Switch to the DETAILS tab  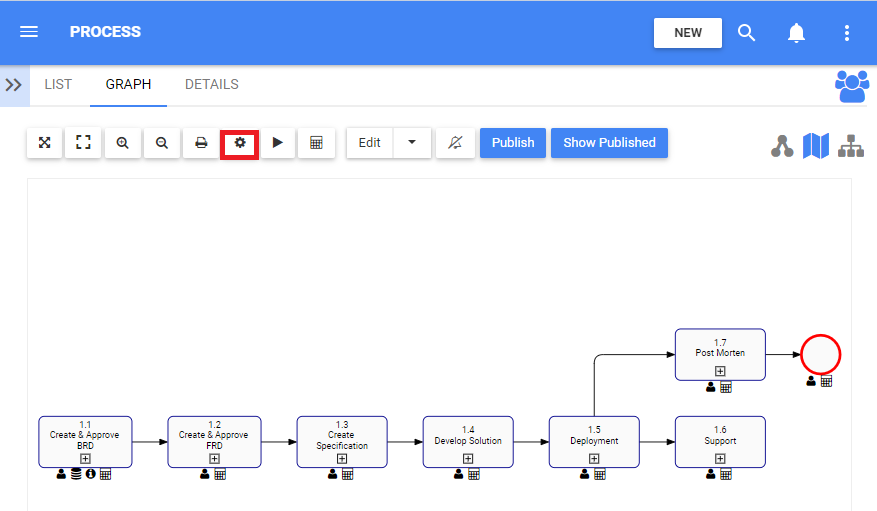(x=212, y=85)
